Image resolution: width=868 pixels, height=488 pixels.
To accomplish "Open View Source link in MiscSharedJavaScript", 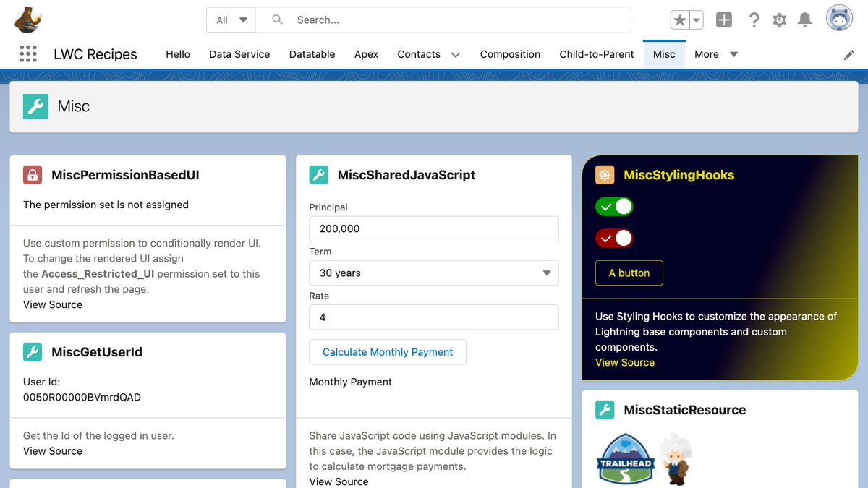I will click(339, 481).
